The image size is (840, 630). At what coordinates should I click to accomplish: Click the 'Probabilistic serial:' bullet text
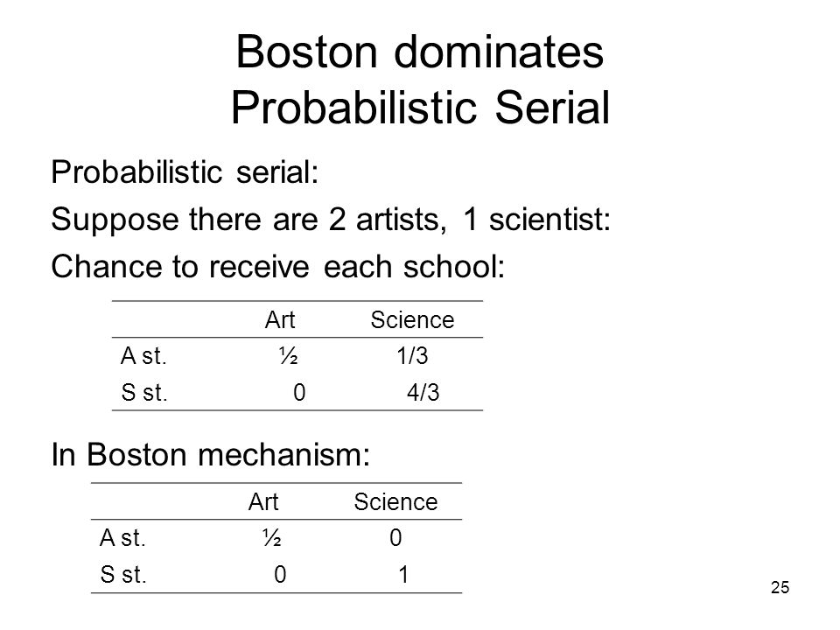(185, 172)
